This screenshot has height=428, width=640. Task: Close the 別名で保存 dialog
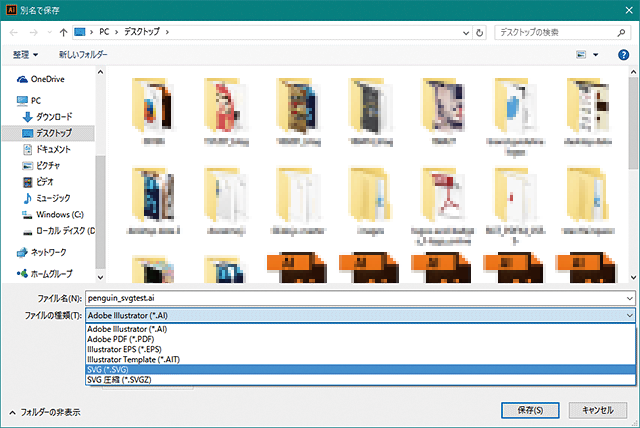pyautogui.click(x=629, y=10)
